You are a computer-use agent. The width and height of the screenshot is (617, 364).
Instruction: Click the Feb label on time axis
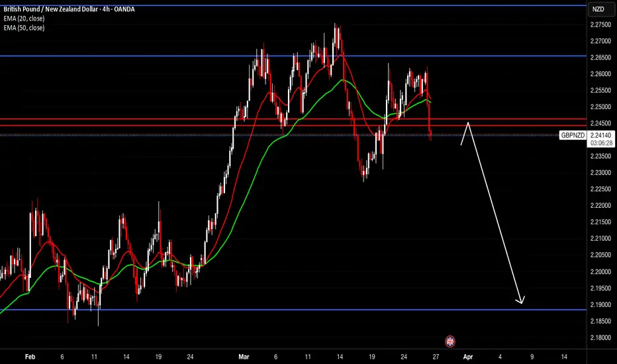pos(30,357)
